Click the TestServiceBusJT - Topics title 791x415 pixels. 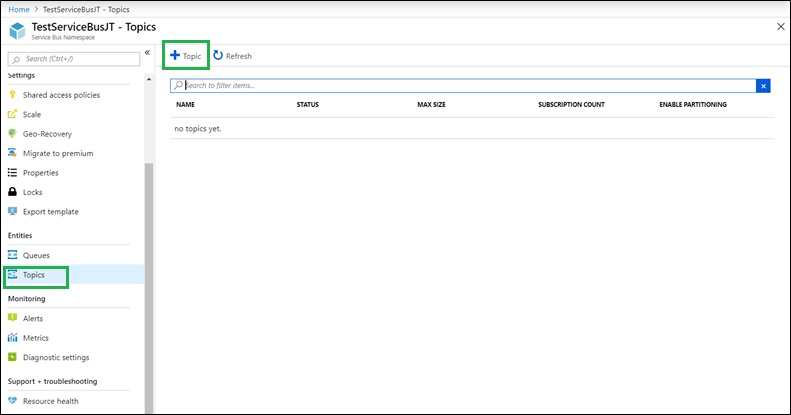[x=94, y=27]
